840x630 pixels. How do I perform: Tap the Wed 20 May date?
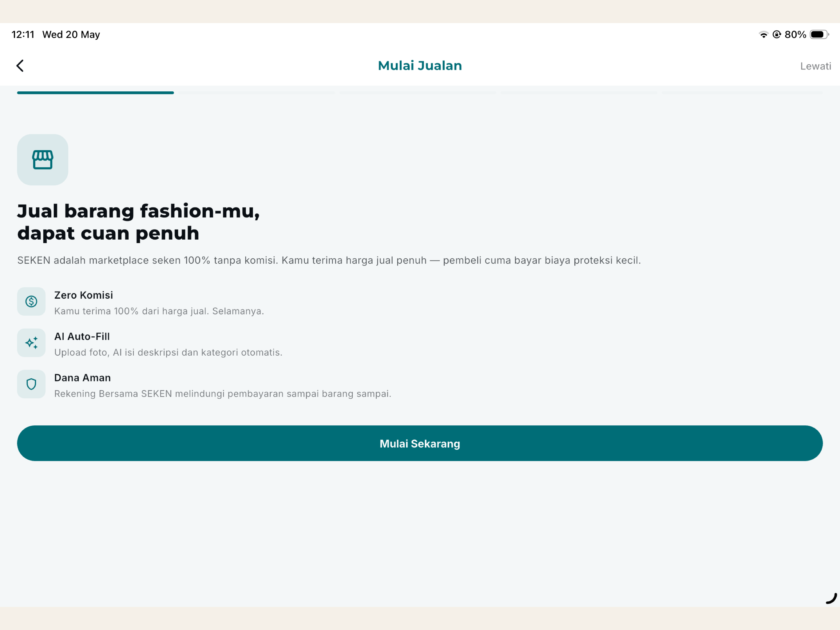71,34
